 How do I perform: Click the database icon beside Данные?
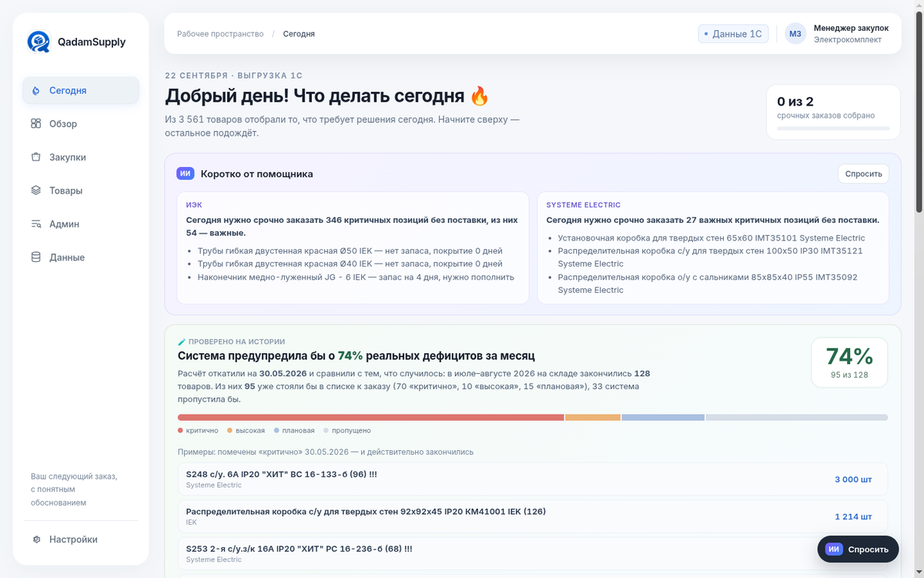point(35,257)
